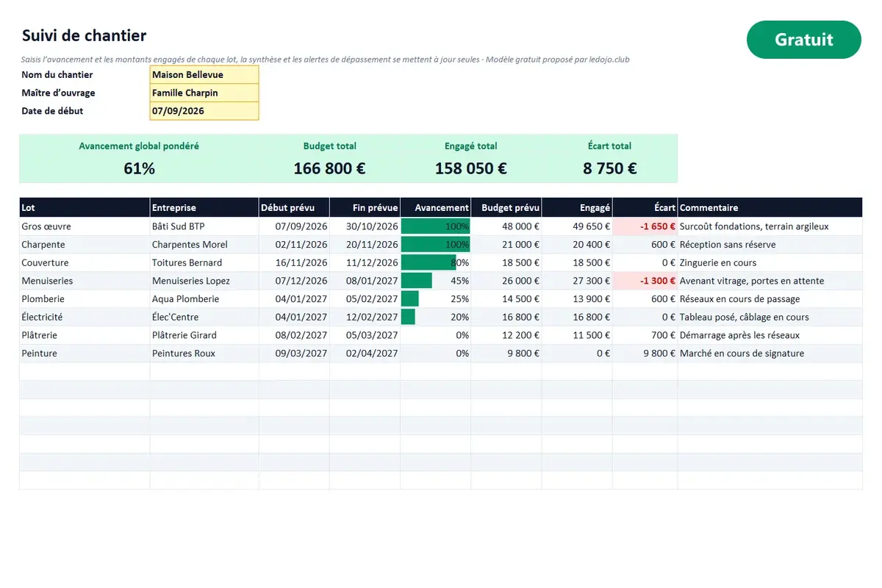Click the Budget prévu column header
The image size is (882, 588).
tap(506, 208)
